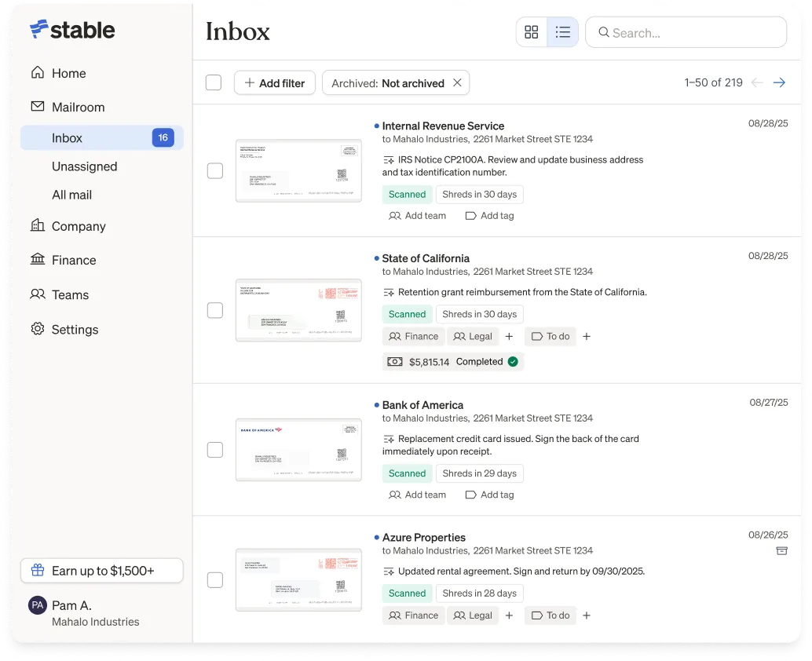812x661 pixels.
Task: Go to next page of mail
Action: (x=779, y=82)
